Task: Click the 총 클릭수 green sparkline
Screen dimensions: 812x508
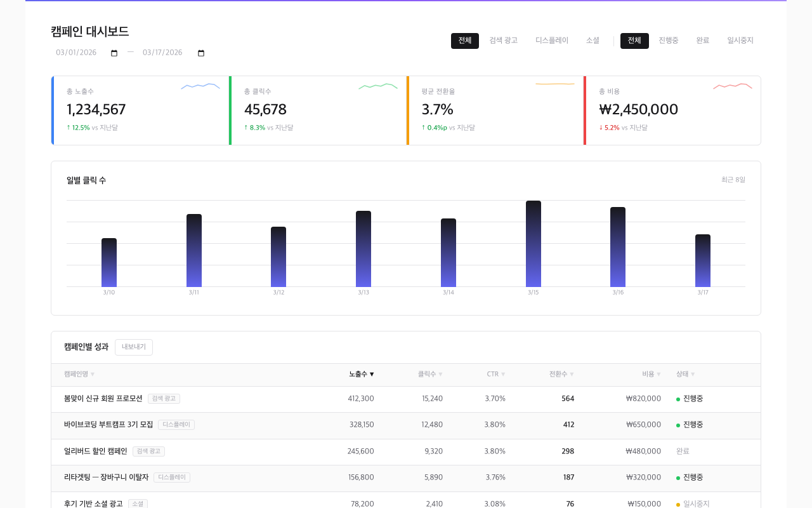Action: (x=378, y=86)
